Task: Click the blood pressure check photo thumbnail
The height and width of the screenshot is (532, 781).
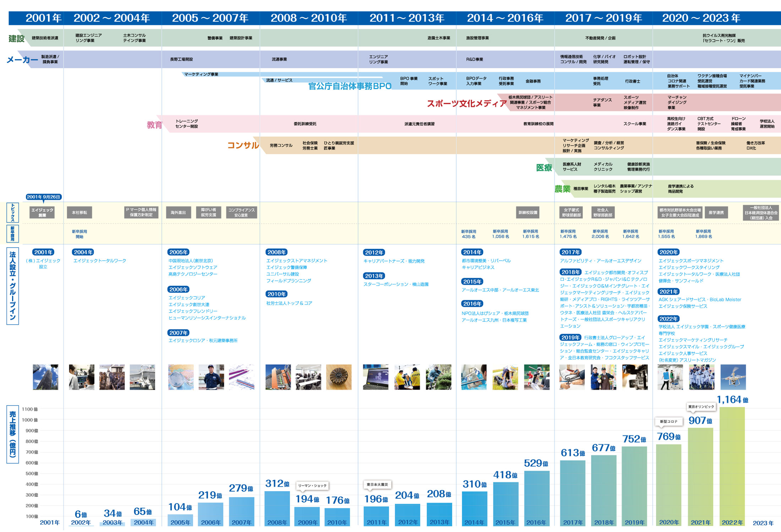Action: 572,377
